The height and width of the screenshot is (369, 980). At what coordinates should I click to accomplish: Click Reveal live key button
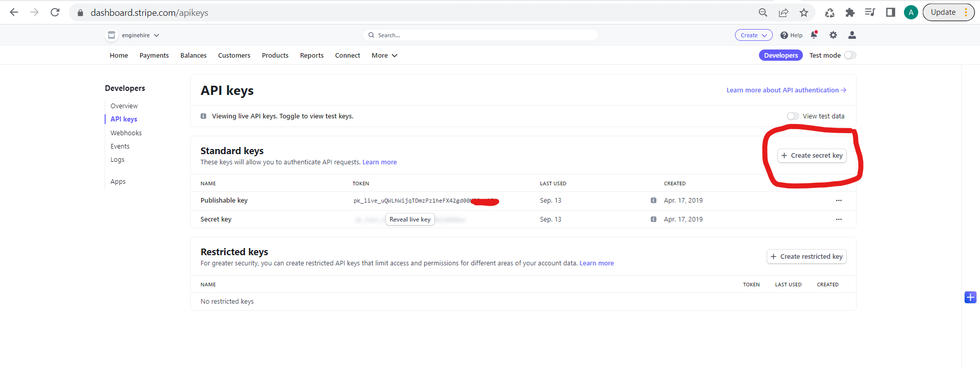coord(410,219)
